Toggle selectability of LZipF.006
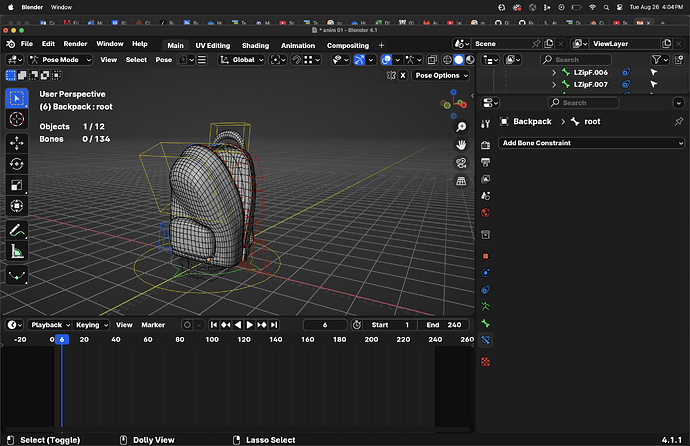The image size is (690, 446). [x=654, y=72]
